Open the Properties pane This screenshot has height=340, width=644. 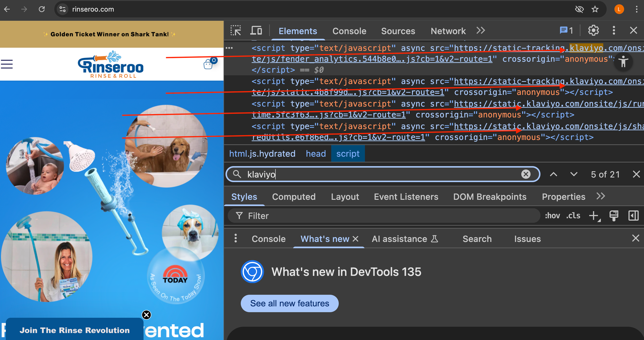point(563,197)
